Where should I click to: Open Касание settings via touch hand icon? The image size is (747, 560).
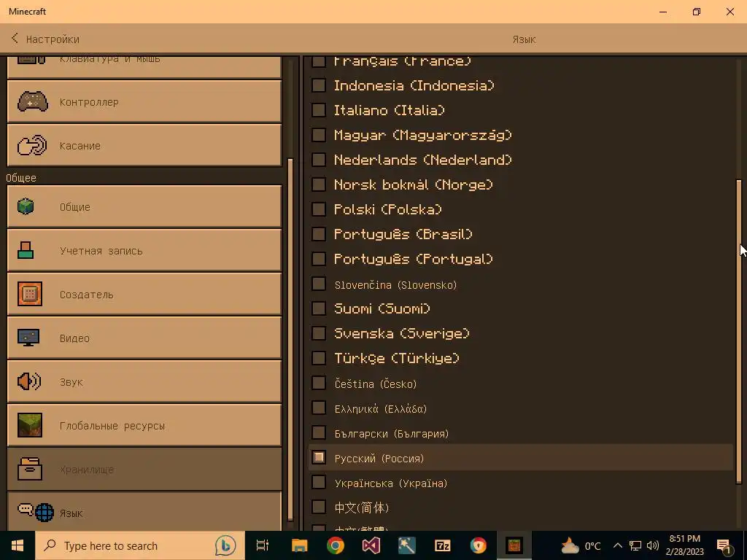pyautogui.click(x=32, y=145)
